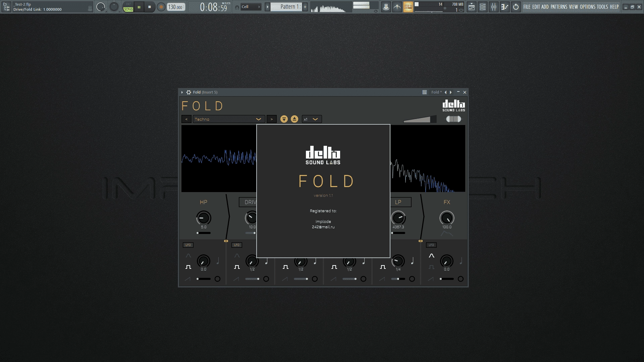Click the headphones icon beside Cell
Screen dimensions: 644x362
click(237, 7)
